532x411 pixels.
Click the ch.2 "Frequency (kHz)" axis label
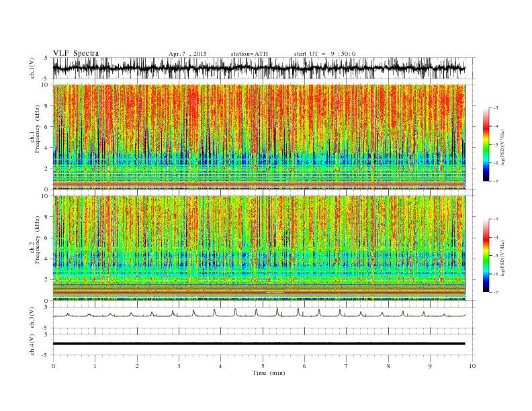pos(36,240)
